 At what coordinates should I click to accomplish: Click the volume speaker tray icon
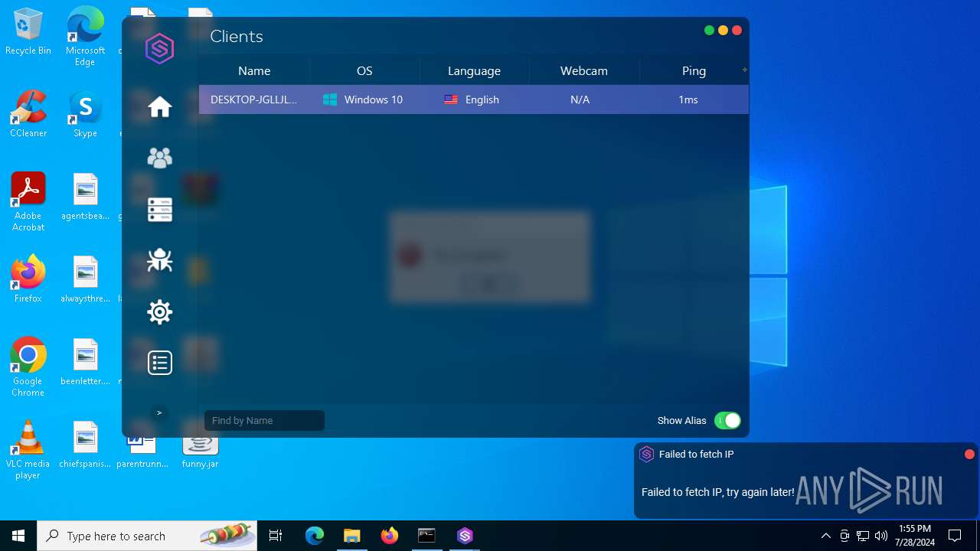pyautogui.click(x=881, y=536)
